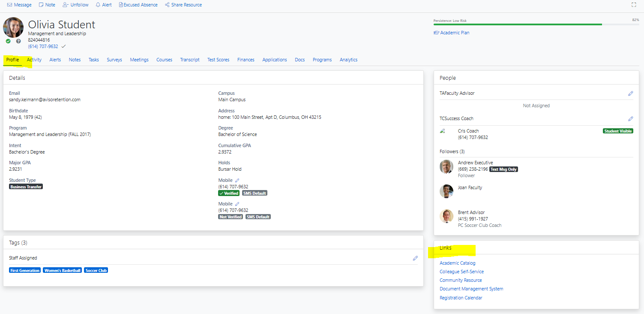Click the Share Resource icon
Image resolution: width=644 pixels, height=314 pixels.
(167, 5)
